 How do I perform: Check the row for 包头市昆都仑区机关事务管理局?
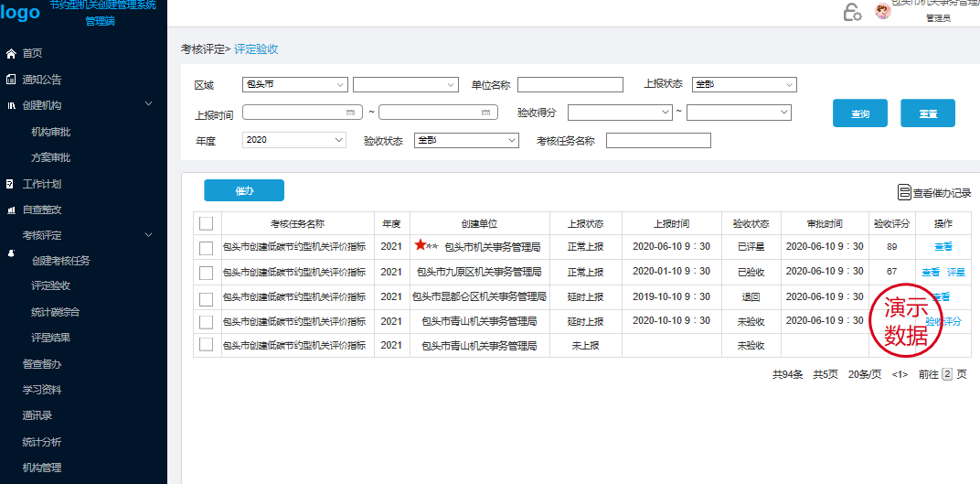tap(207, 297)
